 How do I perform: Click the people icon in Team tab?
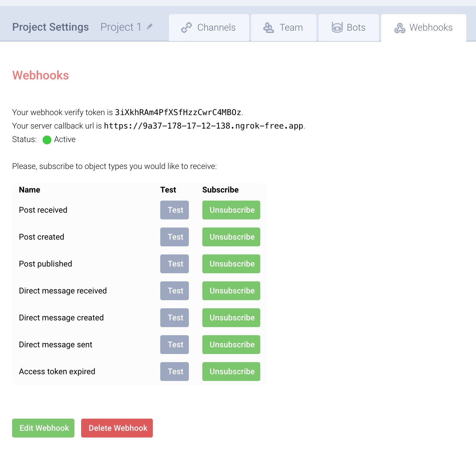(x=268, y=28)
